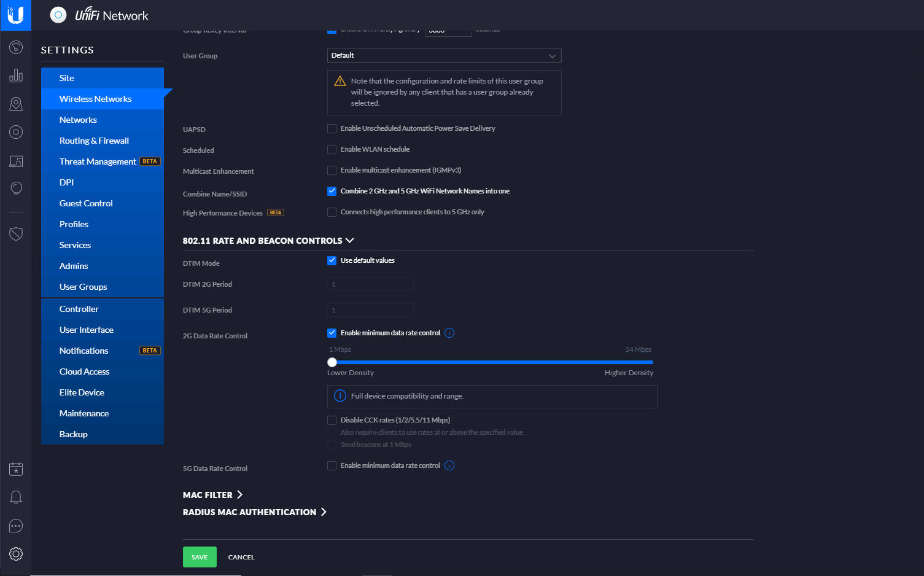Open the User Group Default dropdown
Screen dimensions: 924x576
tap(444, 55)
